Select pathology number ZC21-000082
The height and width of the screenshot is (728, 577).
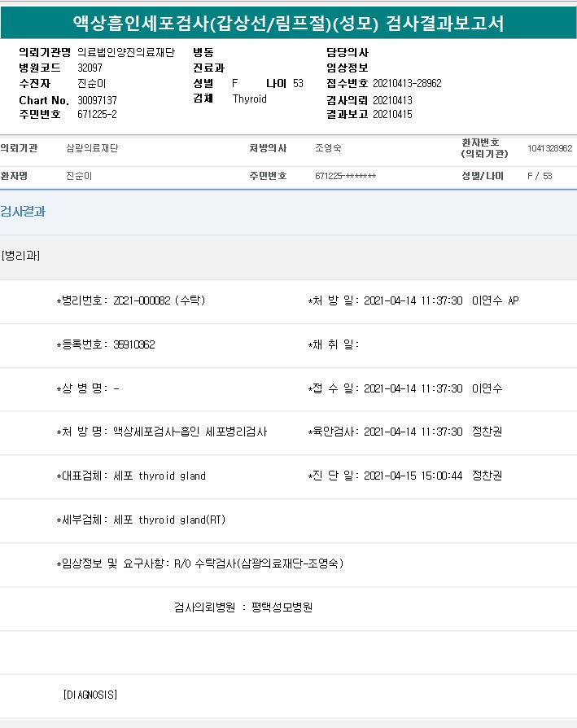click(142, 300)
